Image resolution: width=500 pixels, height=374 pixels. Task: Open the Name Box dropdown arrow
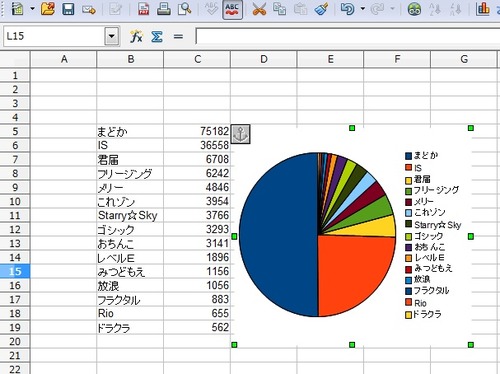coord(112,36)
